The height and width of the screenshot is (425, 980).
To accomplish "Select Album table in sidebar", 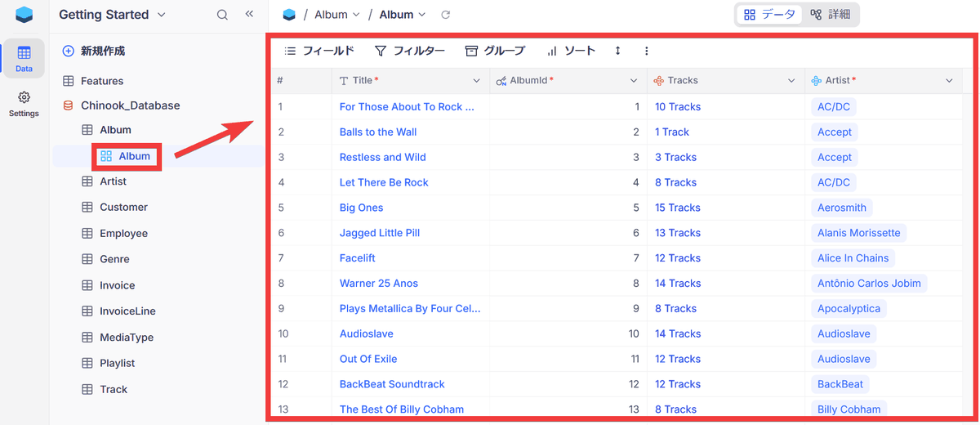I will click(115, 130).
